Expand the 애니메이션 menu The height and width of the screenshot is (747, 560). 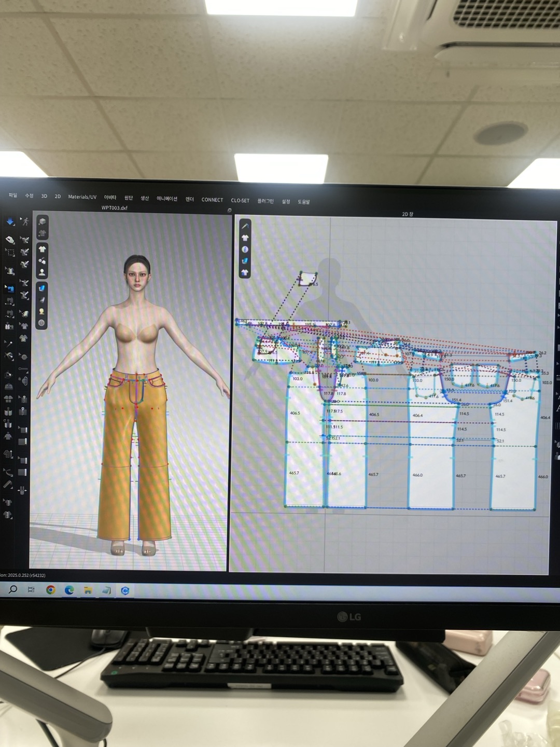[x=167, y=199]
